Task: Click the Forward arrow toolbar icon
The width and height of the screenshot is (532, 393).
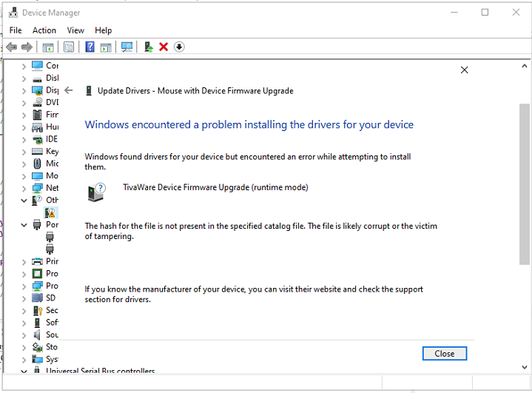Action: coord(27,47)
